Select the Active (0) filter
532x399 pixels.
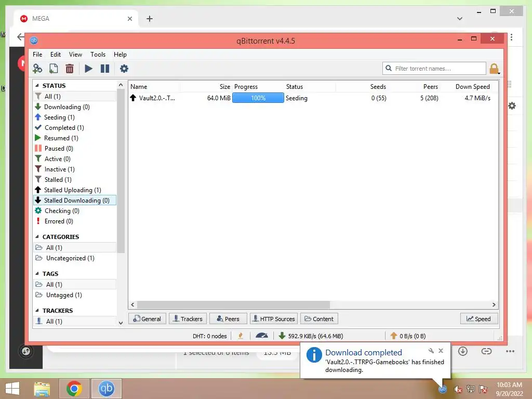pos(75,159)
